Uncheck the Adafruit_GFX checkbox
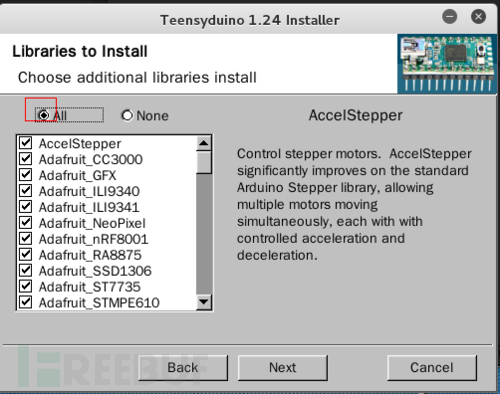Image resolution: width=500 pixels, height=394 pixels. [26, 175]
